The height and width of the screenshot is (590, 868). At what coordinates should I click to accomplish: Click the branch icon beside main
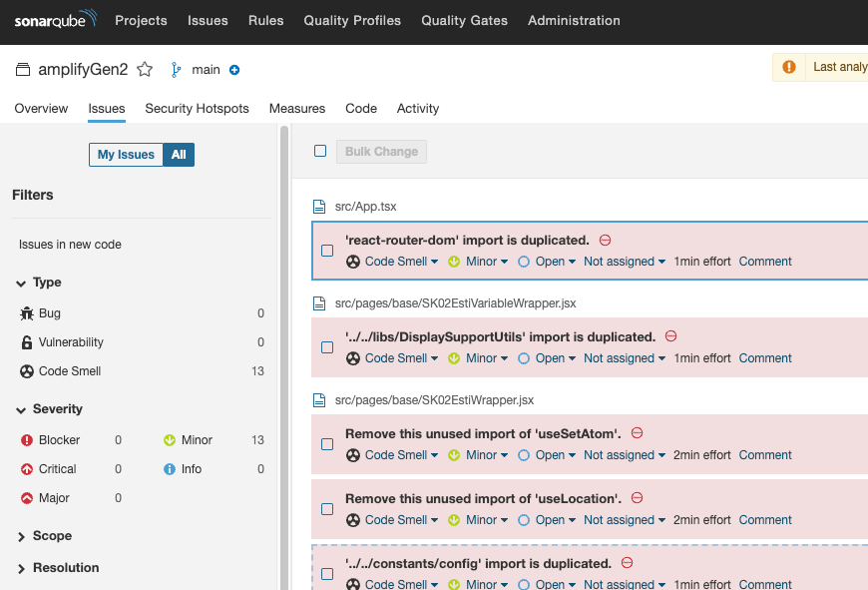click(176, 70)
